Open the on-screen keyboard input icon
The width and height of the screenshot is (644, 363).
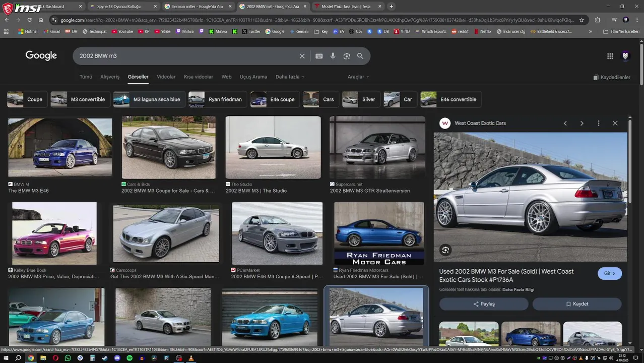point(319,56)
